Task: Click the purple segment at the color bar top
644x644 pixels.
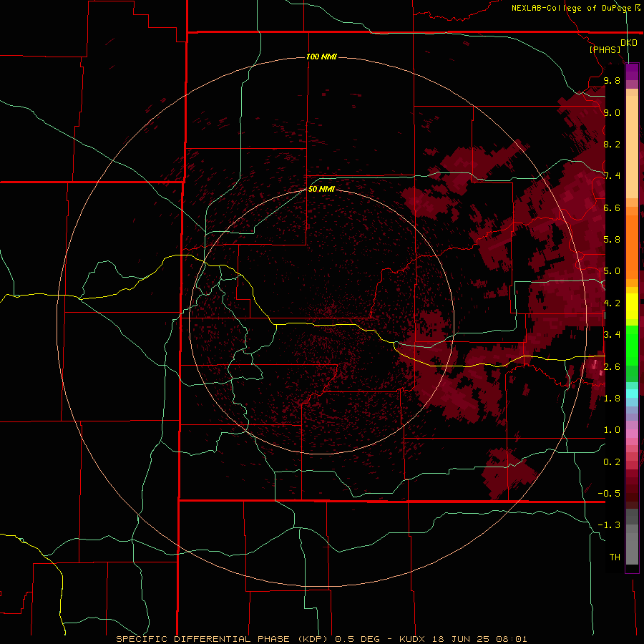Action: [x=632, y=72]
